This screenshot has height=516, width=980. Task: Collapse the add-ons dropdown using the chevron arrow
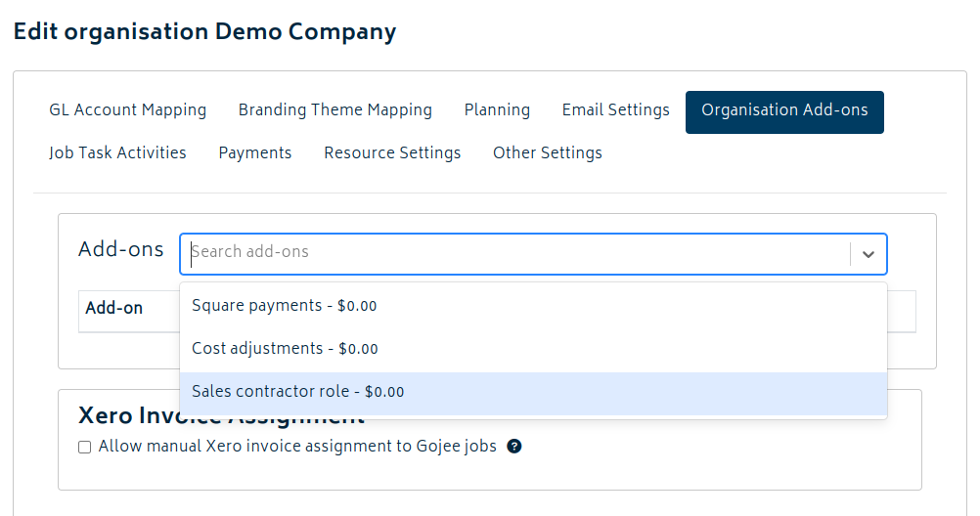(x=869, y=254)
